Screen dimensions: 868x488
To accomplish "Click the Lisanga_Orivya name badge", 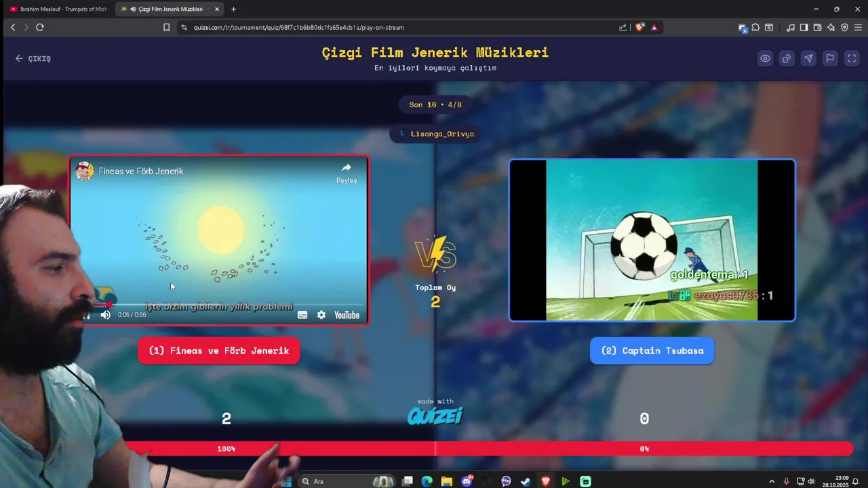I will click(x=435, y=134).
